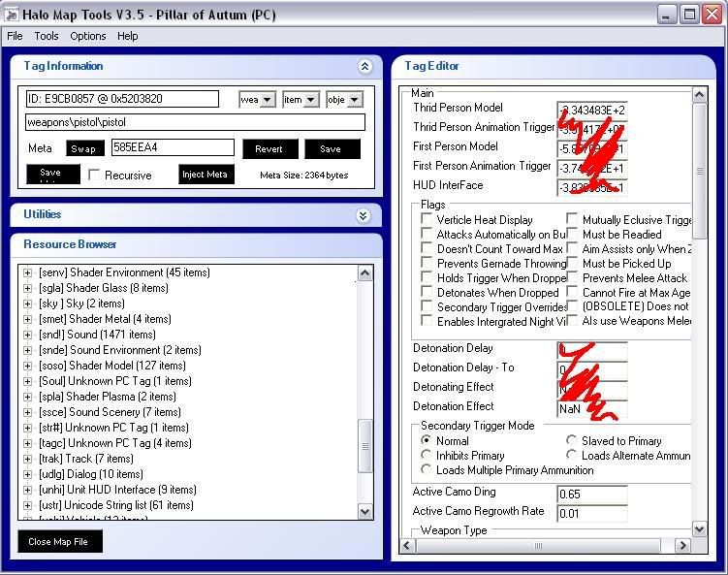
Task: Expand [snd!] Sound tree node
Action: [28, 335]
